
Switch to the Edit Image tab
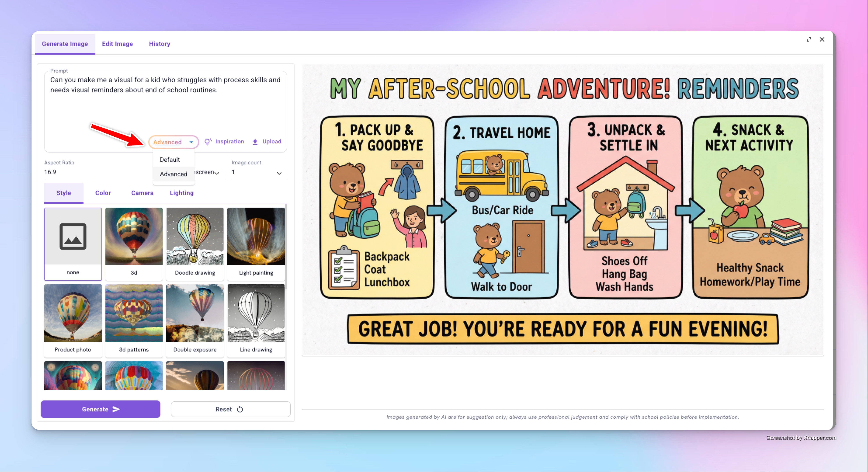117,44
